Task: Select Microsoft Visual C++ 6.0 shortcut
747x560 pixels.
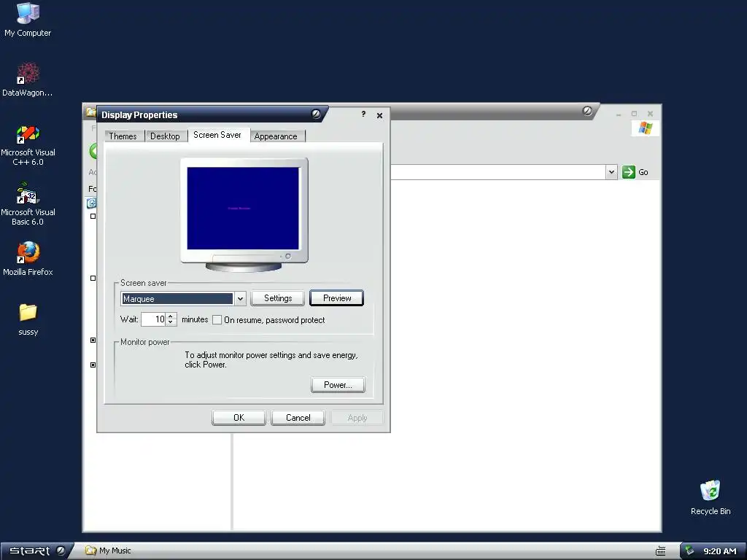Action: pos(28,145)
